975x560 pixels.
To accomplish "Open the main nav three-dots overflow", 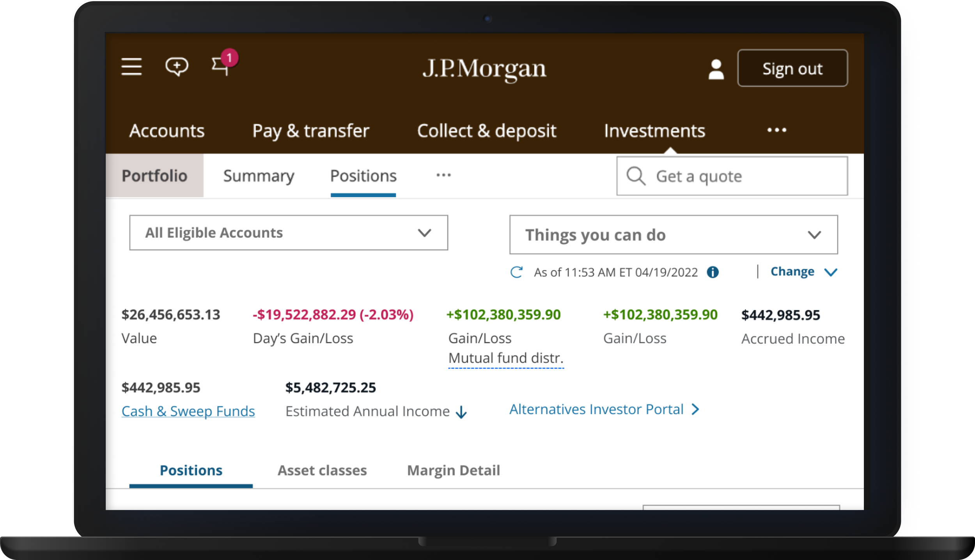I will (x=776, y=130).
